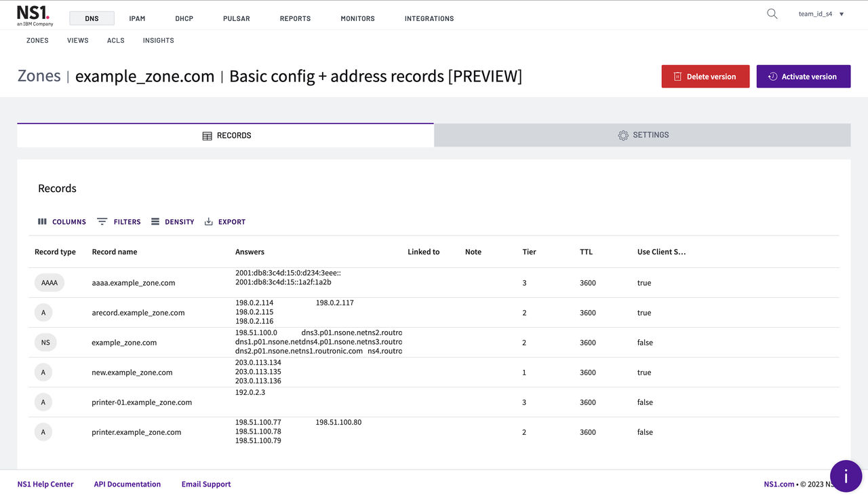Open ACLs sub-navigation
The image size is (868, 498).
point(116,41)
